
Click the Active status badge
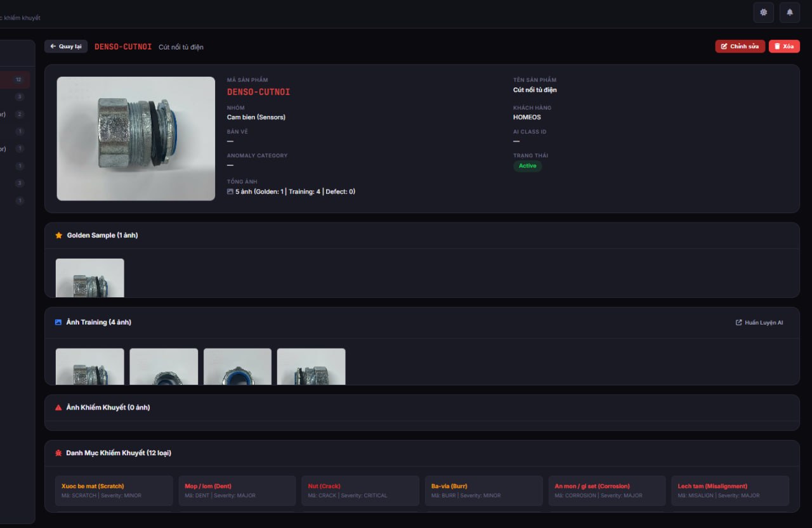pos(528,166)
